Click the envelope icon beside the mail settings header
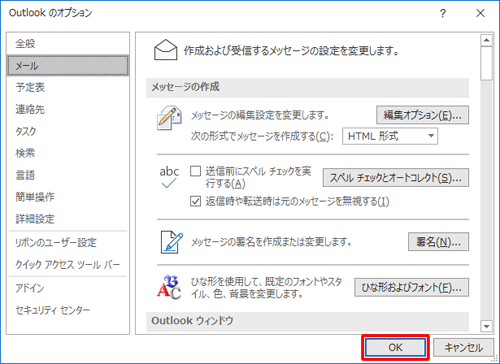Screen dimensions: 500x364 [x=165, y=50]
